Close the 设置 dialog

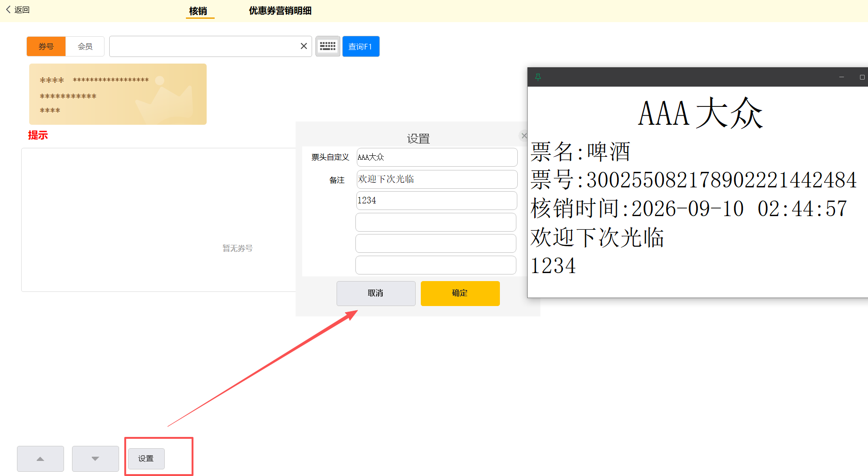524,136
